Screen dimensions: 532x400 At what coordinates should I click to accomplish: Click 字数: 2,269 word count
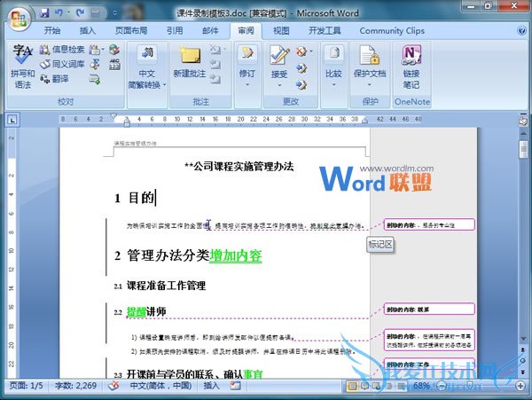tap(75, 386)
